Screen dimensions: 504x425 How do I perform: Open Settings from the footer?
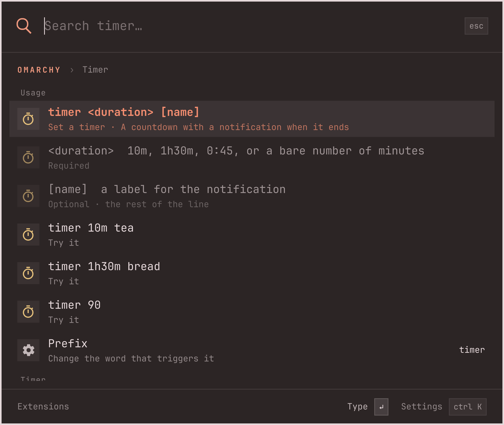coord(422,407)
